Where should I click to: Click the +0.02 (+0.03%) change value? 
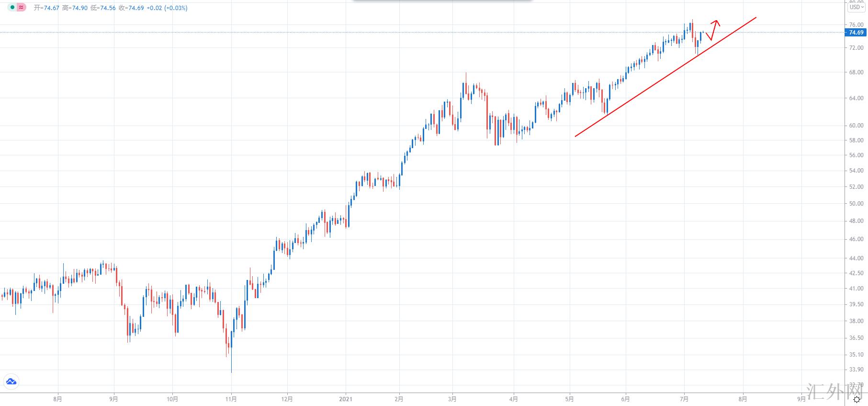168,8
